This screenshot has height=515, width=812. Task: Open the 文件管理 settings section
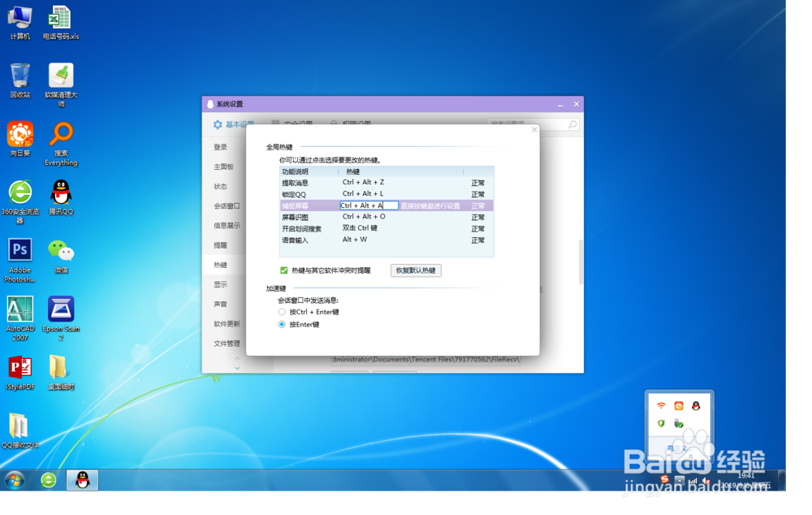227,344
